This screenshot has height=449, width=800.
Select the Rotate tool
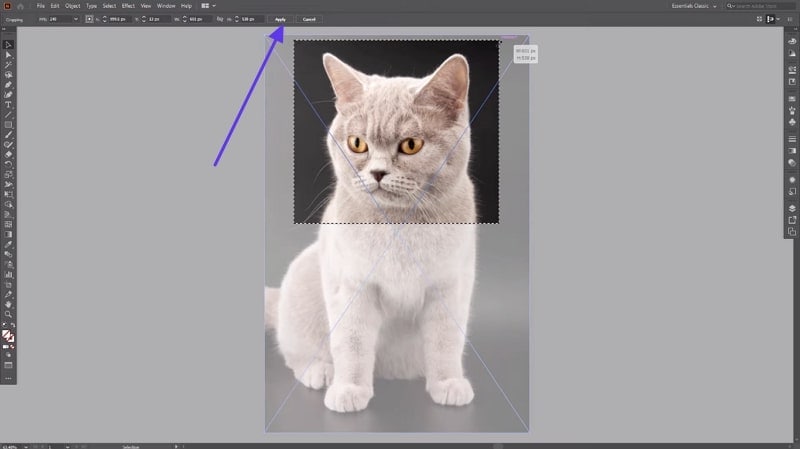click(x=8, y=164)
